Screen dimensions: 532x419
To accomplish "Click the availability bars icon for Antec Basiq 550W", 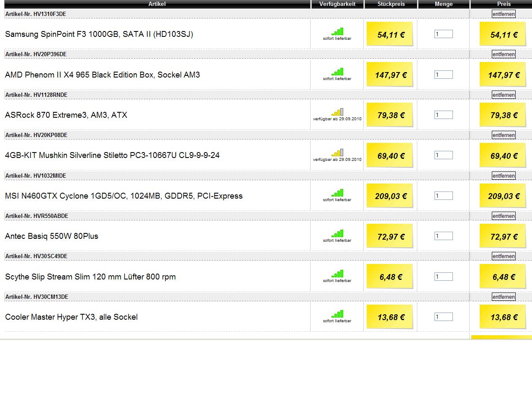I will [337, 234].
